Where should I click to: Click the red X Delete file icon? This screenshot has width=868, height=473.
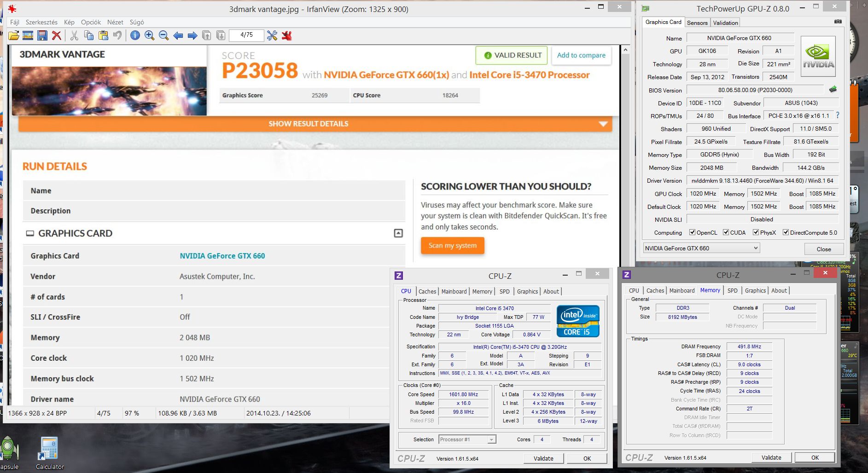coord(57,35)
